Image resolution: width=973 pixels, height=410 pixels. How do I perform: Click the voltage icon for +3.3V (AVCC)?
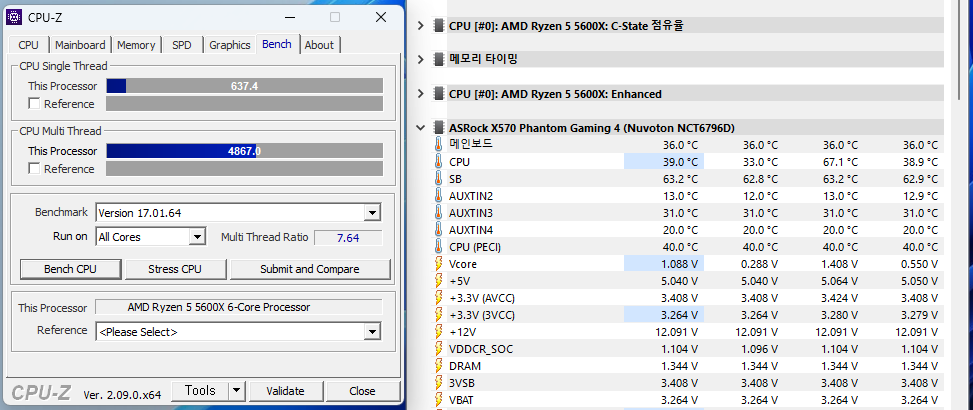click(439, 298)
